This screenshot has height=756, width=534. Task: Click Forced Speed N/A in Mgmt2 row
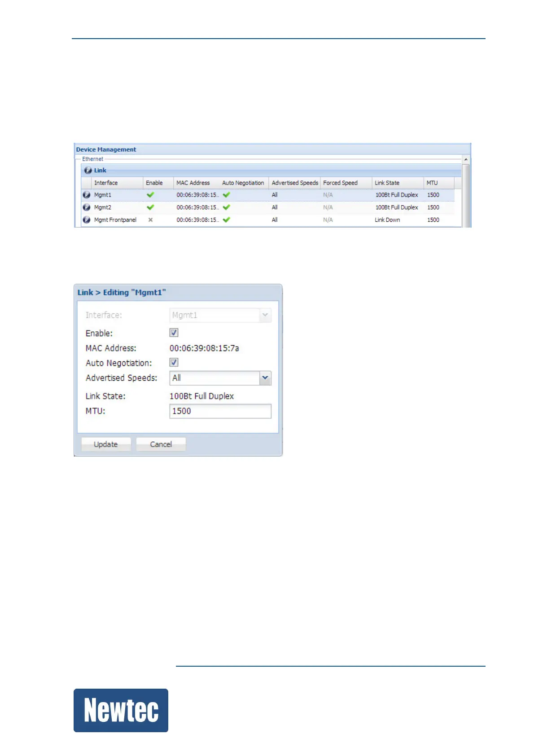pos(328,207)
